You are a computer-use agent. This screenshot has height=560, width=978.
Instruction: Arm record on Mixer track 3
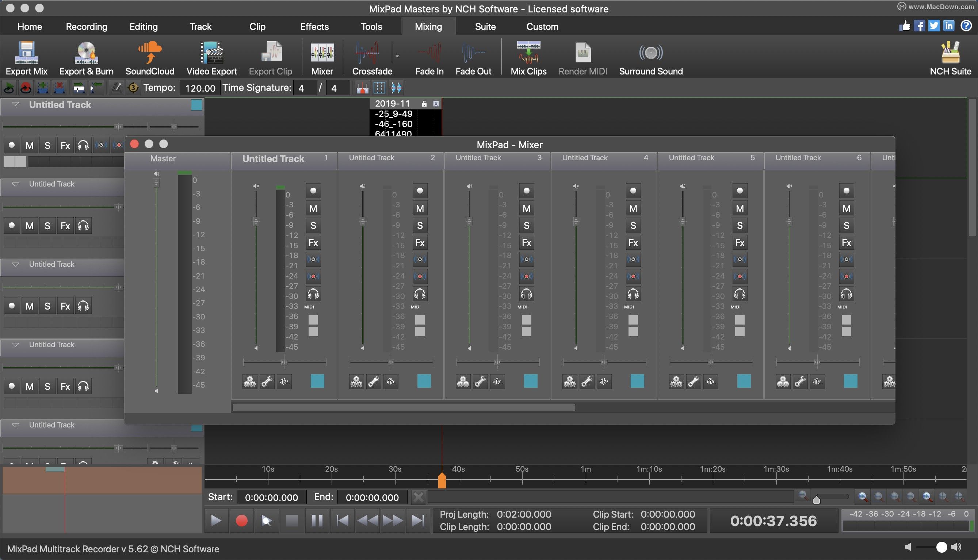526,191
